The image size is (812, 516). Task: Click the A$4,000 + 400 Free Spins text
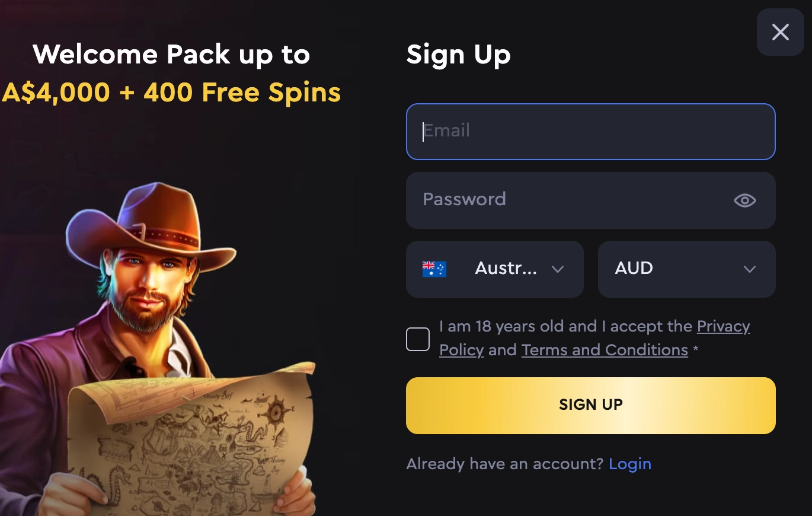(x=171, y=93)
